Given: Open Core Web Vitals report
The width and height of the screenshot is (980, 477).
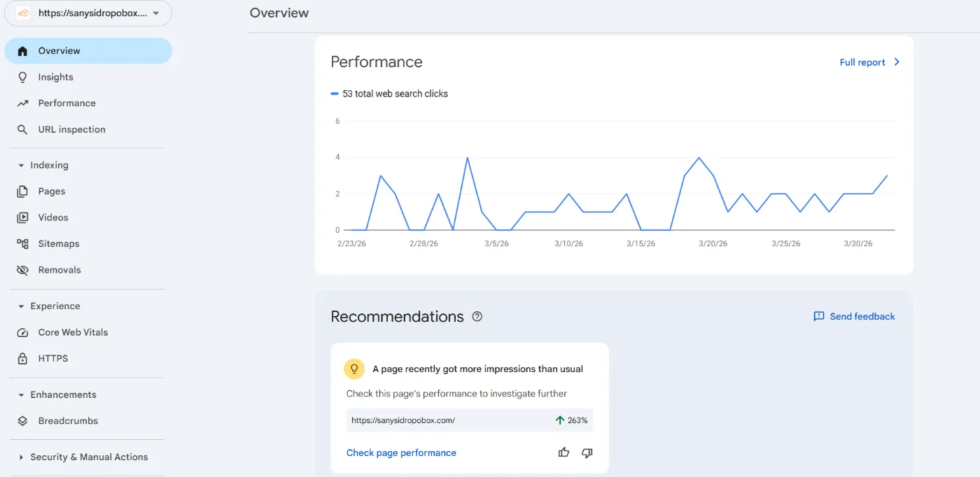Looking at the screenshot, I should (x=88, y=332).
